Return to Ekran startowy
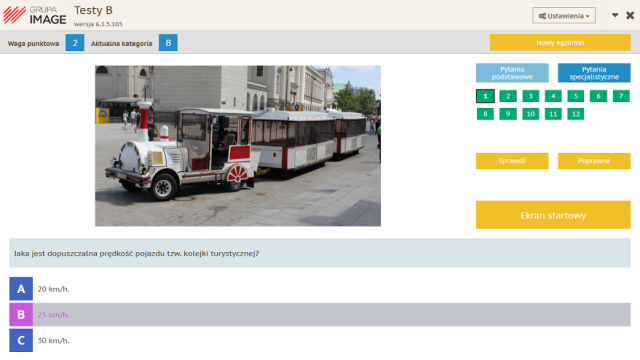Viewport: 640px width, 360px height. click(x=553, y=215)
